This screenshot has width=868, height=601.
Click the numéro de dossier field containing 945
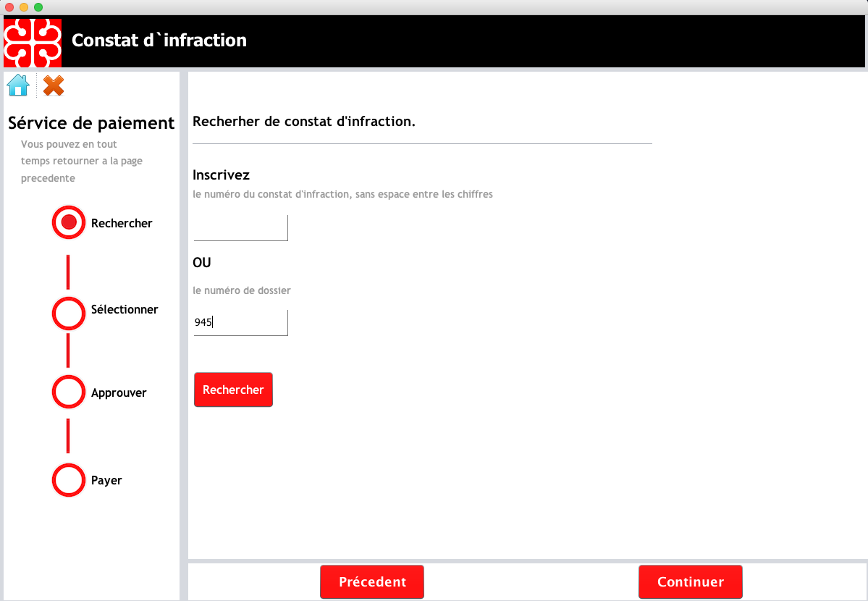coord(240,322)
